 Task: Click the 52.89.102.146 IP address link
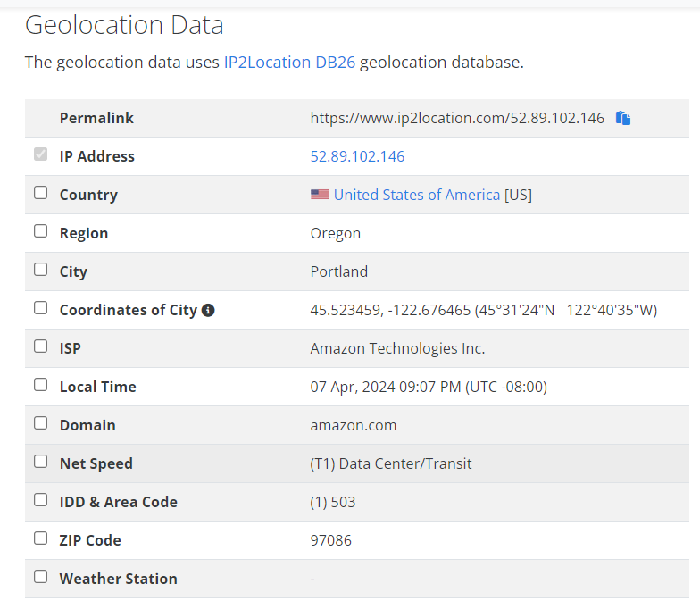click(x=357, y=156)
